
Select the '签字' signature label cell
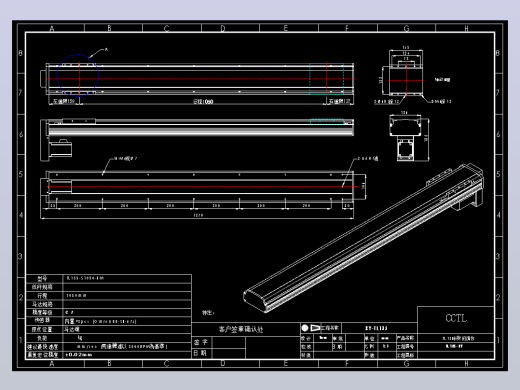(x=201, y=342)
